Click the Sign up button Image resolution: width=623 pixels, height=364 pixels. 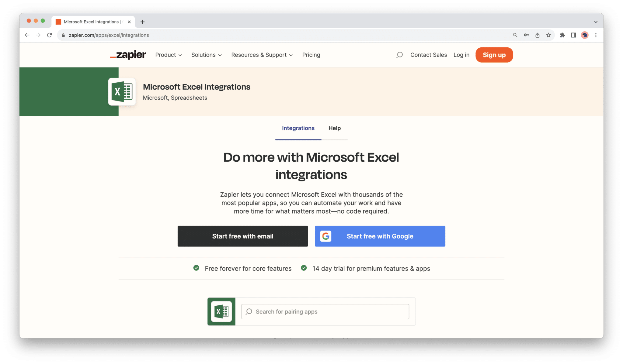(x=494, y=55)
